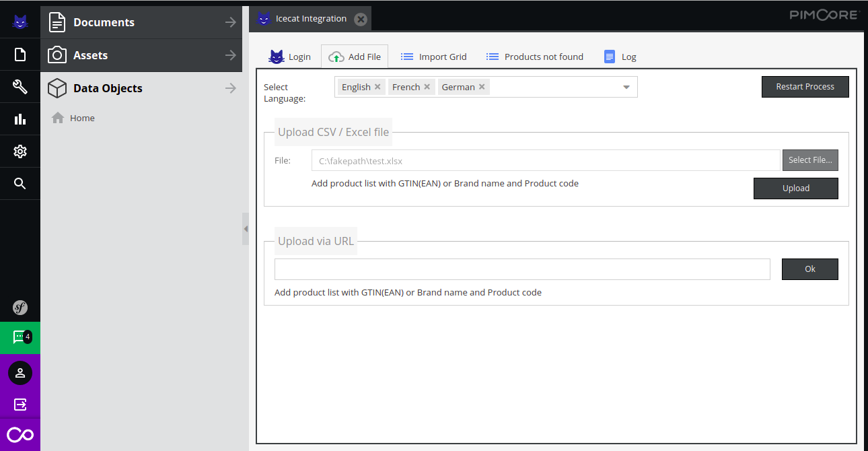Select the Home tree item

(x=82, y=118)
